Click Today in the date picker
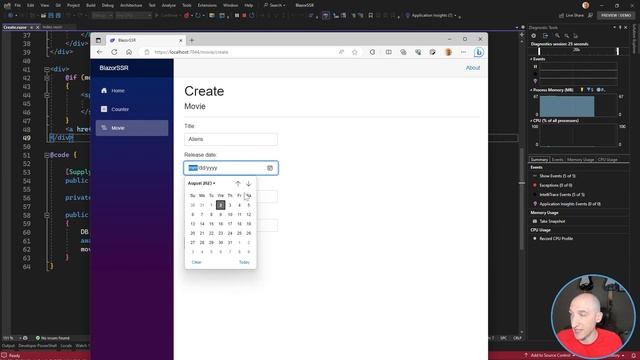The width and height of the screenshot is (640, 360). point(244,262)
